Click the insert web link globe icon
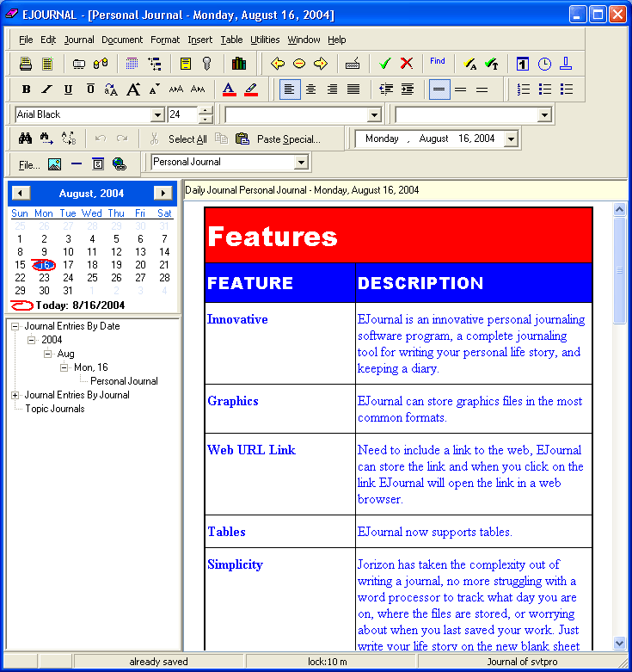The image size is (632, 672). click(x=120, y=163)
